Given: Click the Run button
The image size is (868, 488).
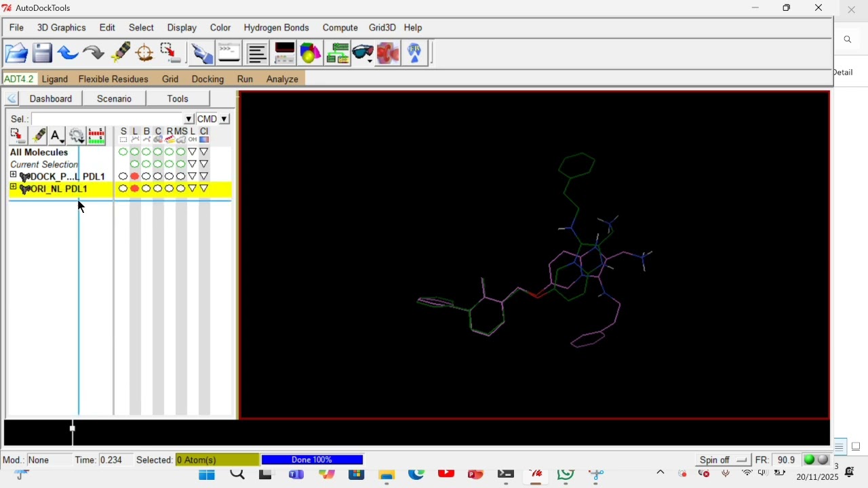Looking at the screenshot, I should coord(245,79).
